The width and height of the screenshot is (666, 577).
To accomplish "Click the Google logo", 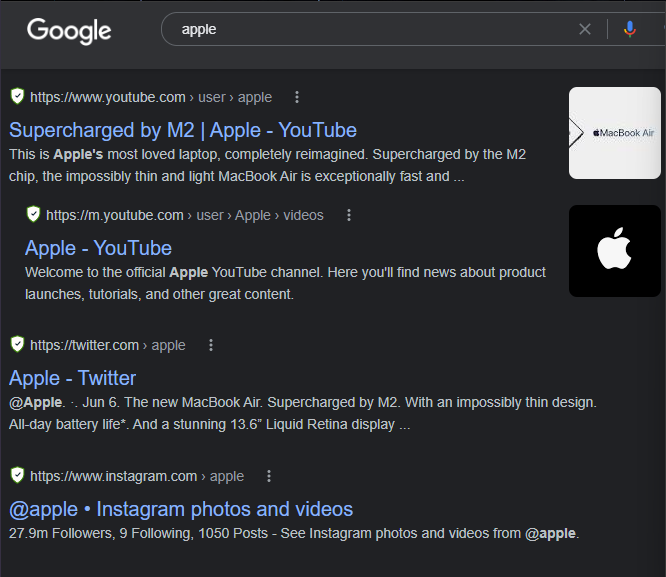I will click(69, 31).
